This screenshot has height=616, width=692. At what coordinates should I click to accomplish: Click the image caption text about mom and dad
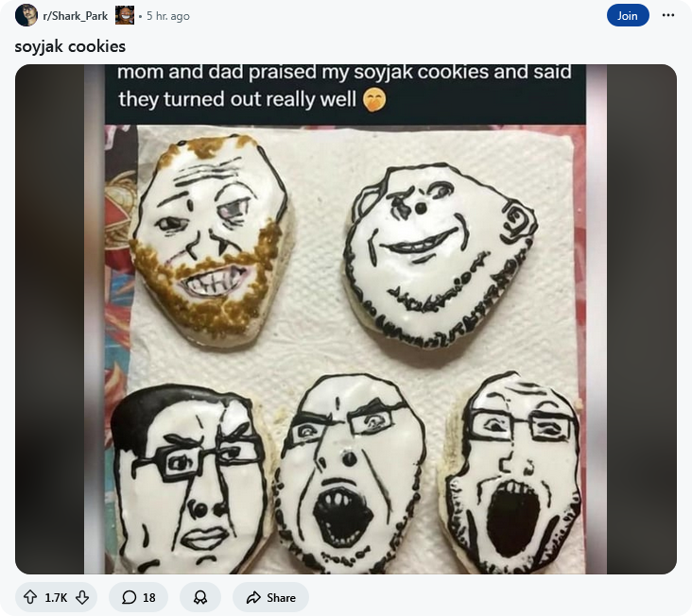pos(345,86)
